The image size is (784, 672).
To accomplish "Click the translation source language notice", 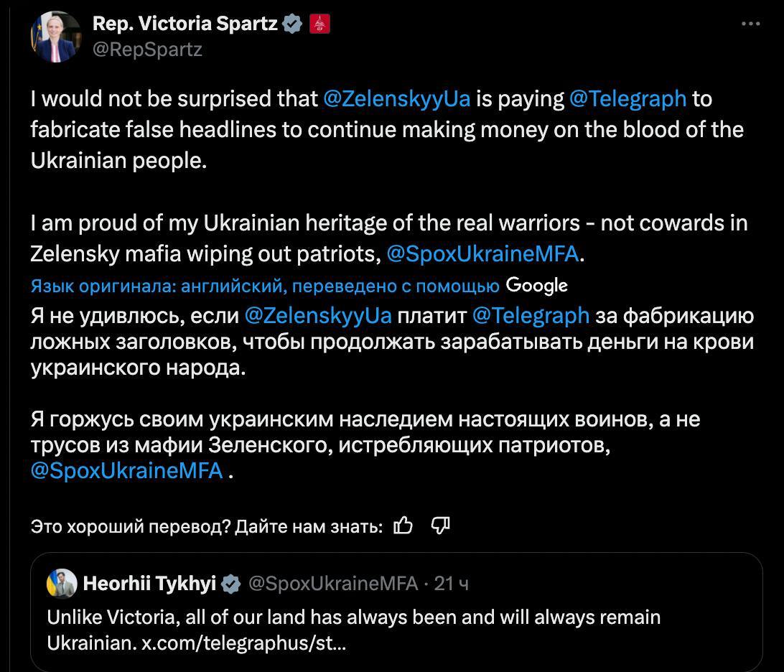I will [265, 286].
